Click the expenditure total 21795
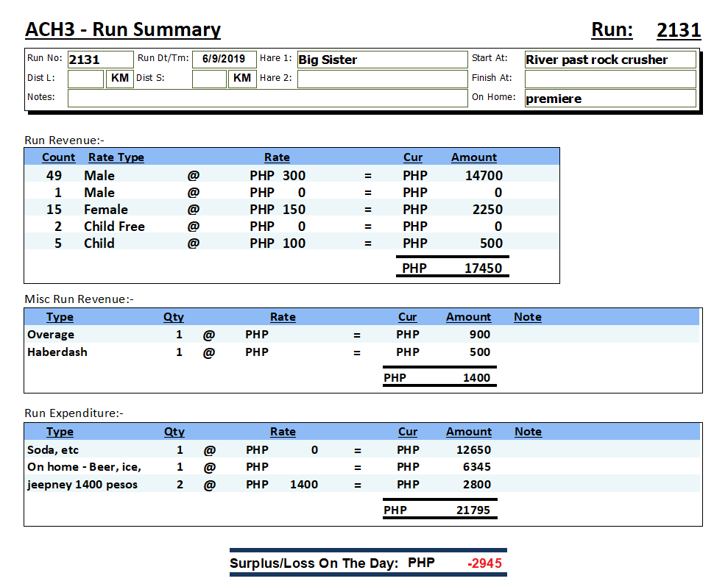 coord(473,510)
